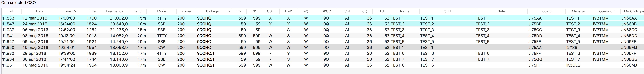Click Time_On cell 19:54:24
Screen dimensions: 644x74
67,65
